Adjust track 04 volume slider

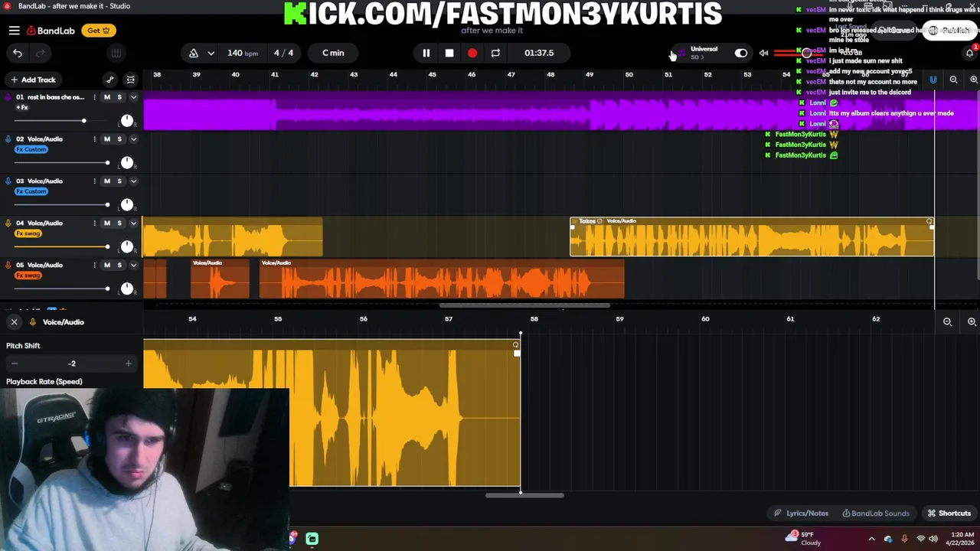(x=60, y=246)
